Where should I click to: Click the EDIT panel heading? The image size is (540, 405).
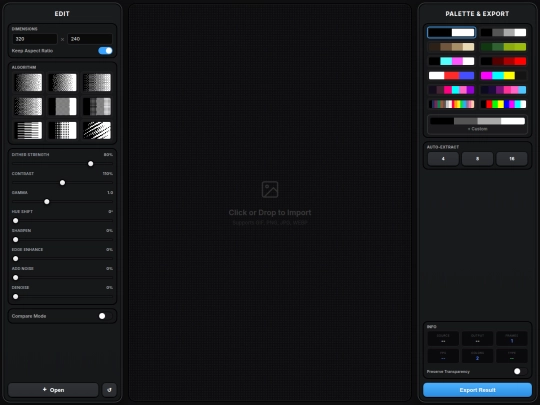click(62, 14)
